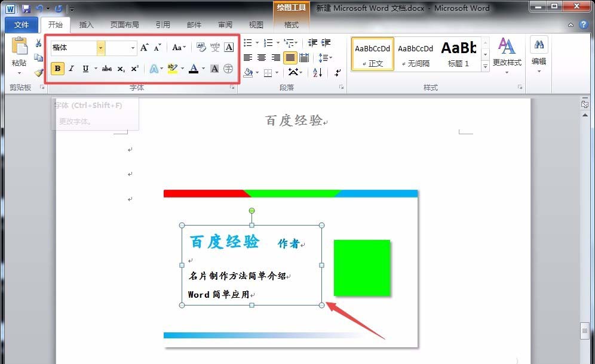
Task: Click the Character Border icon
Action: pyautogui.click(x=229, y=47)
